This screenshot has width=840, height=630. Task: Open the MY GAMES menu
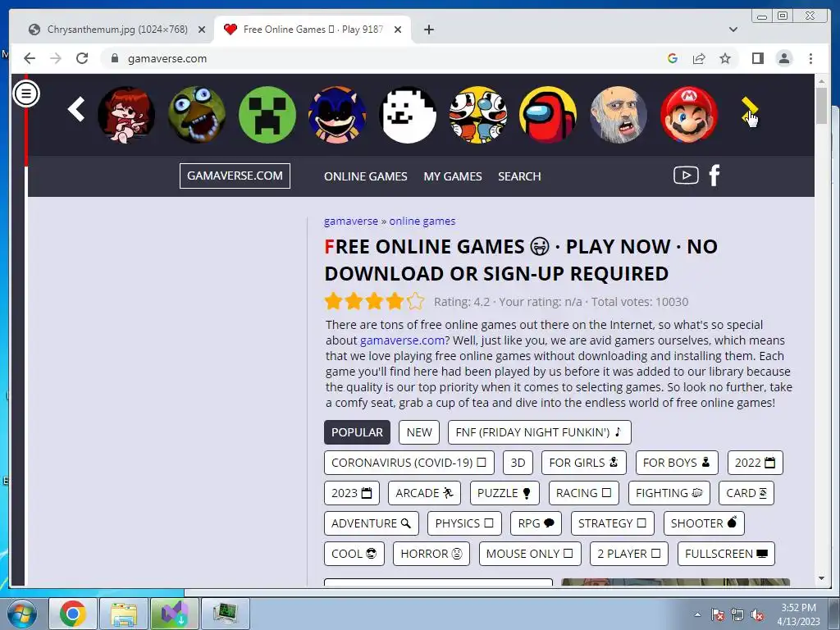(453, 176)
